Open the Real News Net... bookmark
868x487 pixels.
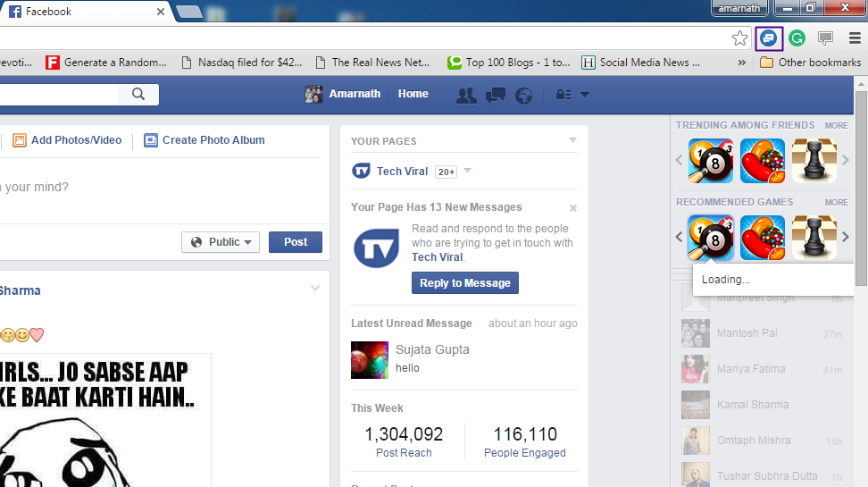click(372, 63)
